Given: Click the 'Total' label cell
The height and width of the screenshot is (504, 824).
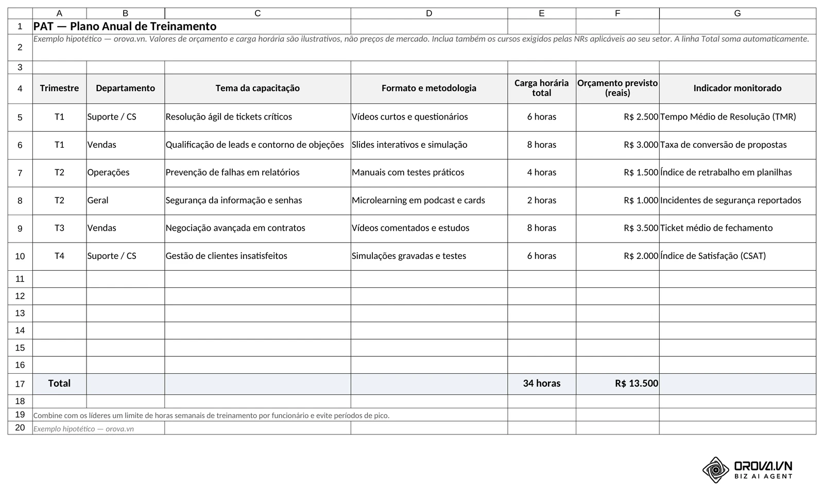Looking at the screenshot, I should point(60,384).
